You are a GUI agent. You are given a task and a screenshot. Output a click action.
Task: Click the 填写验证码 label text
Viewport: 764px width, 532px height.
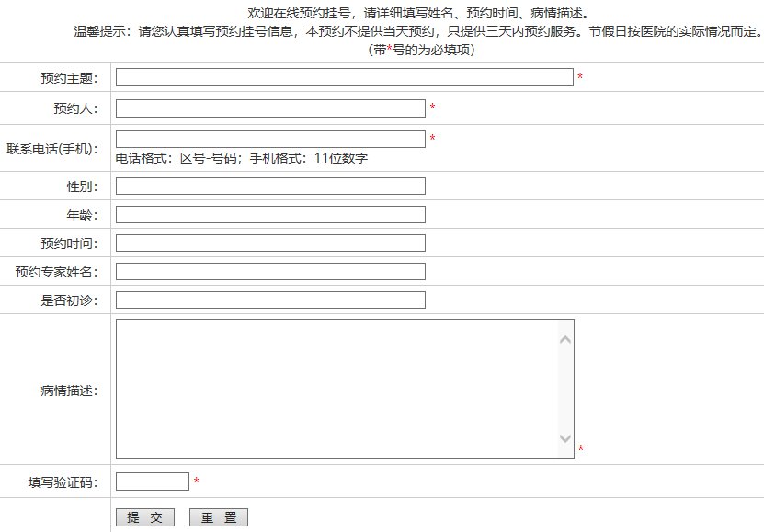63,482
